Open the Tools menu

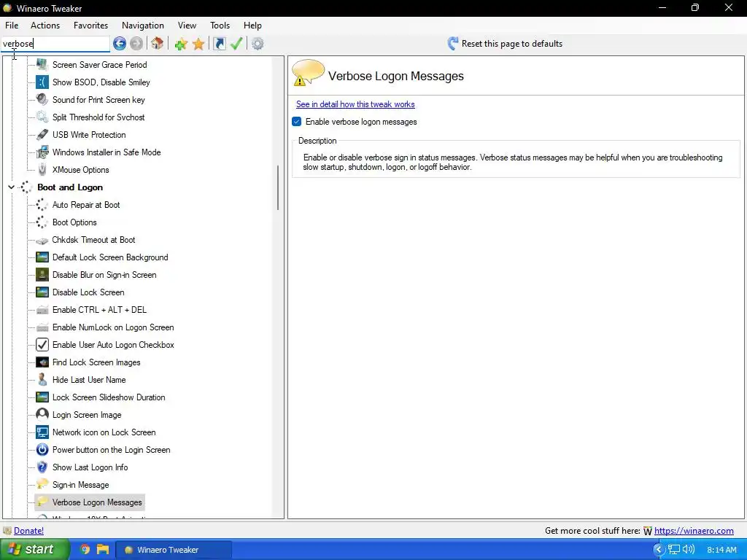tap(220, 26)
